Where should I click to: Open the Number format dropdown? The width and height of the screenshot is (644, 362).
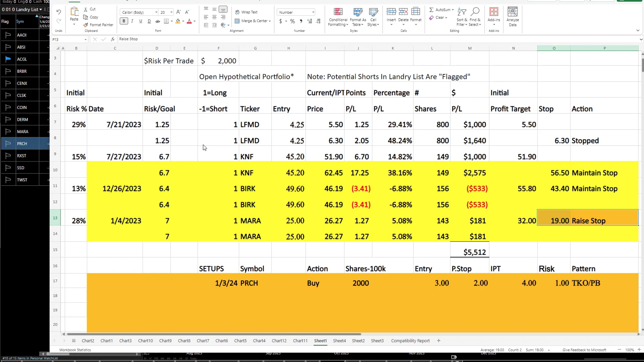coord(313,12)
